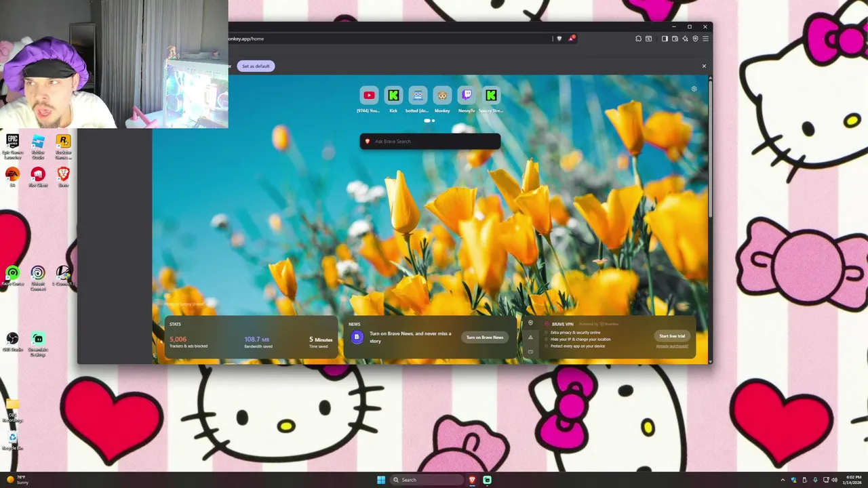
Task: Click the BRAVE VPN heading text
Action: [563, 324]
